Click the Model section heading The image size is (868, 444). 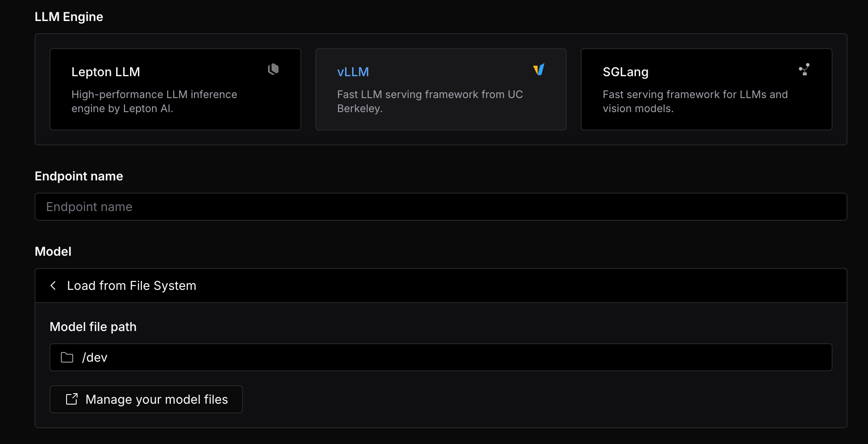coord(53,251)
